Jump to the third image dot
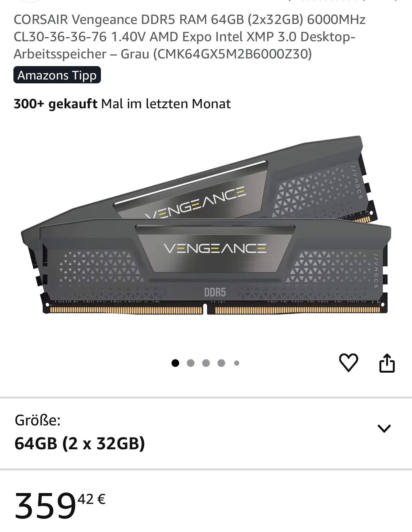 [x=206, y=363]
